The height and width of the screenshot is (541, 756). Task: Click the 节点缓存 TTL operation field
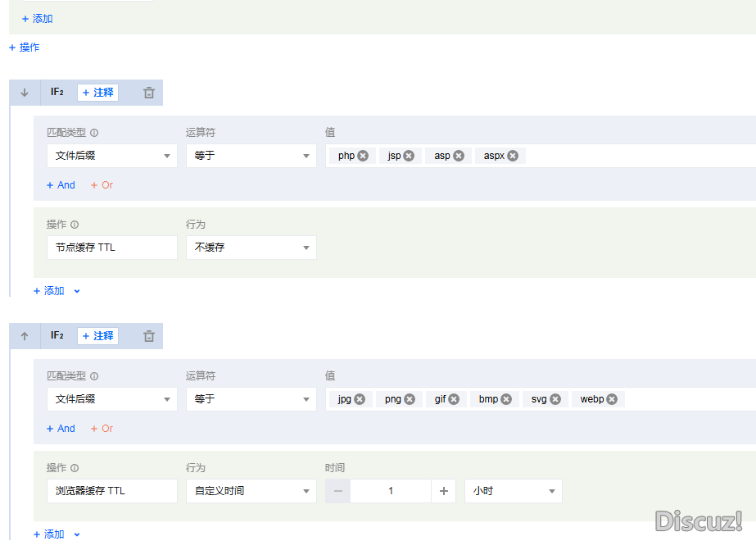(x=111, y=248)
